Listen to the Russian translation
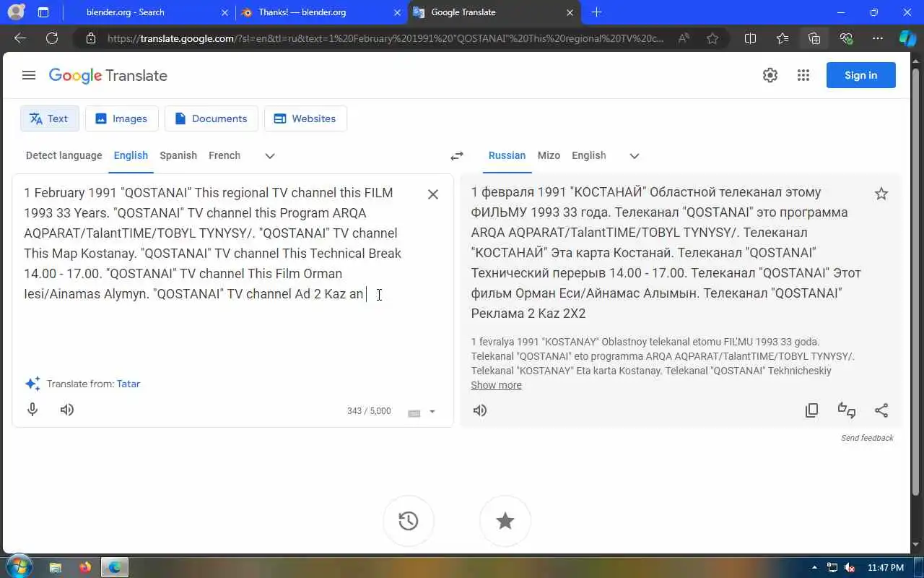Screen dimensions: 924x578 (x=480, y=410)
